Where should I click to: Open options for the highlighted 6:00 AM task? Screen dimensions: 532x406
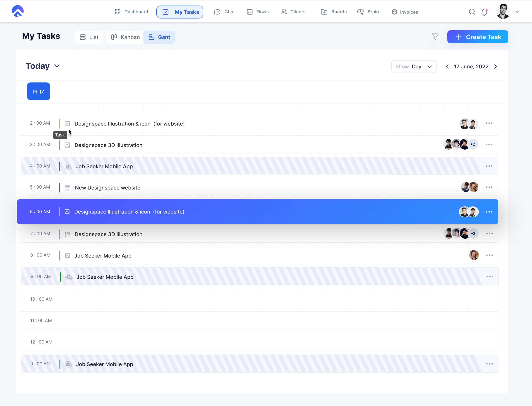pyautogui.click(x=489, y=212)
